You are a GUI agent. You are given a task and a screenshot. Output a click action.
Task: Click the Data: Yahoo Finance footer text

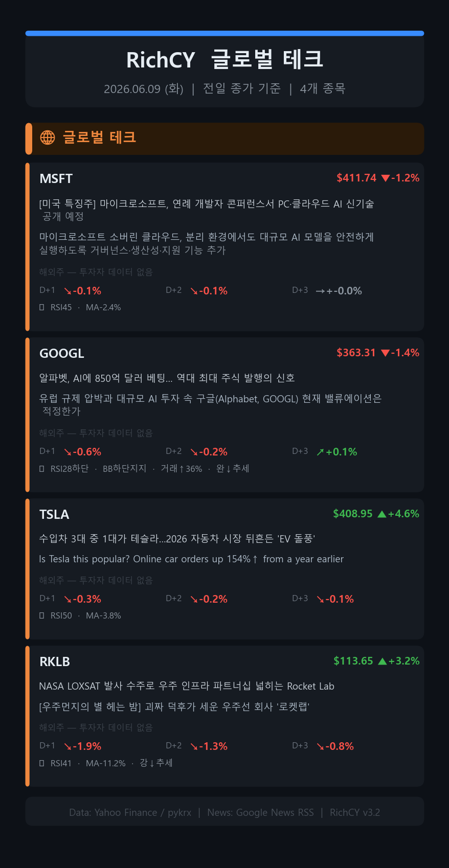coord(130,812)
